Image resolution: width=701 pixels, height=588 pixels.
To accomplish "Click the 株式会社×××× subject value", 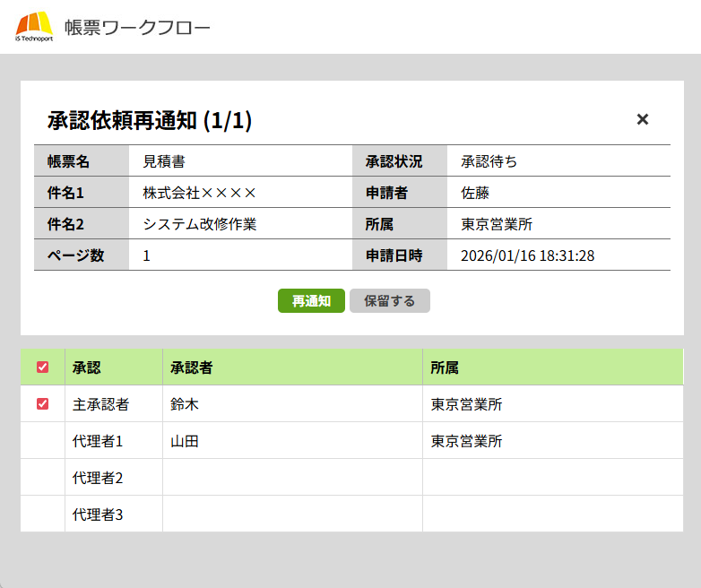I will coord(200,193).
